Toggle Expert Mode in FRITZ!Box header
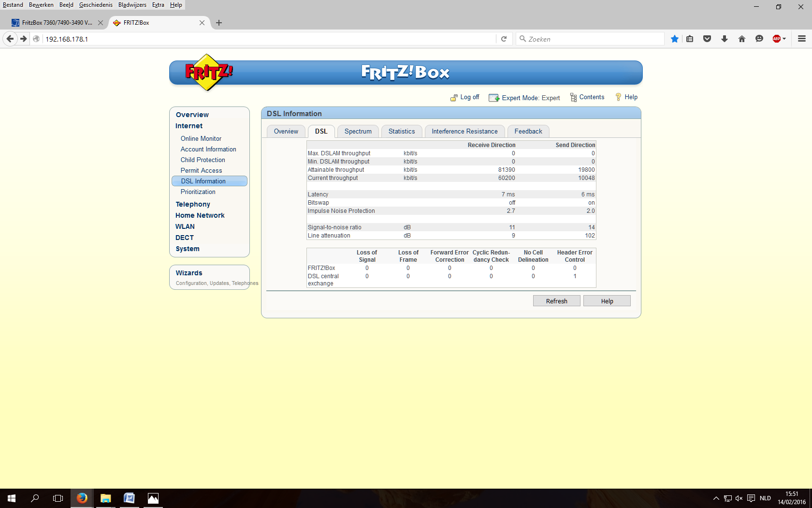The height and width of the screenshot is (508, 812). 524,98
